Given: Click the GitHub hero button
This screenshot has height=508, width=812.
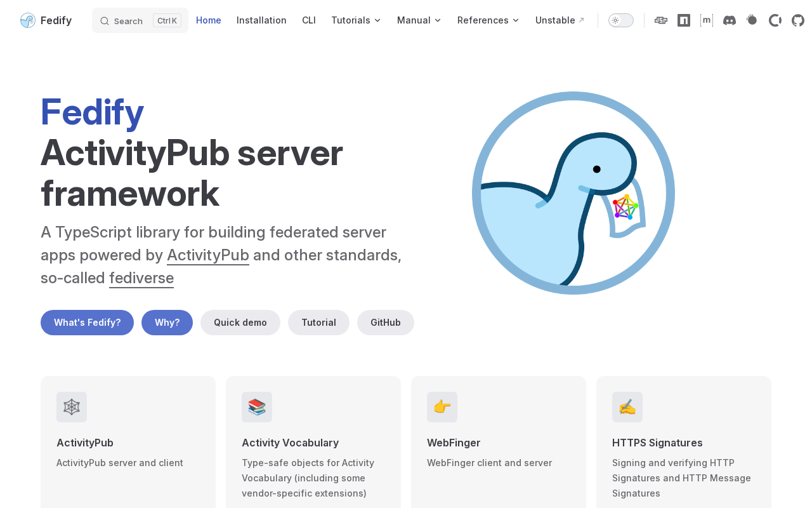Looking at the screenshot, I should click(x=386, y=323).
